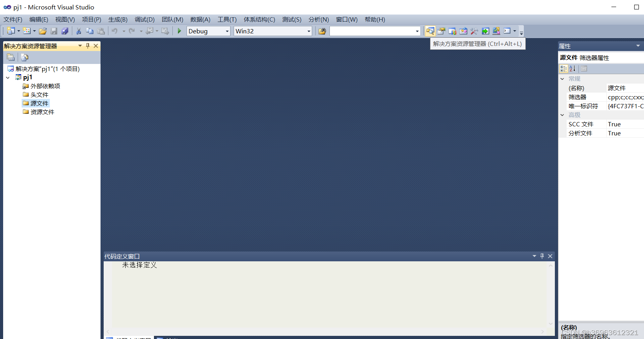The image size is (644, 339).
Task: Click the Find in Files icon
Action: 322,31
